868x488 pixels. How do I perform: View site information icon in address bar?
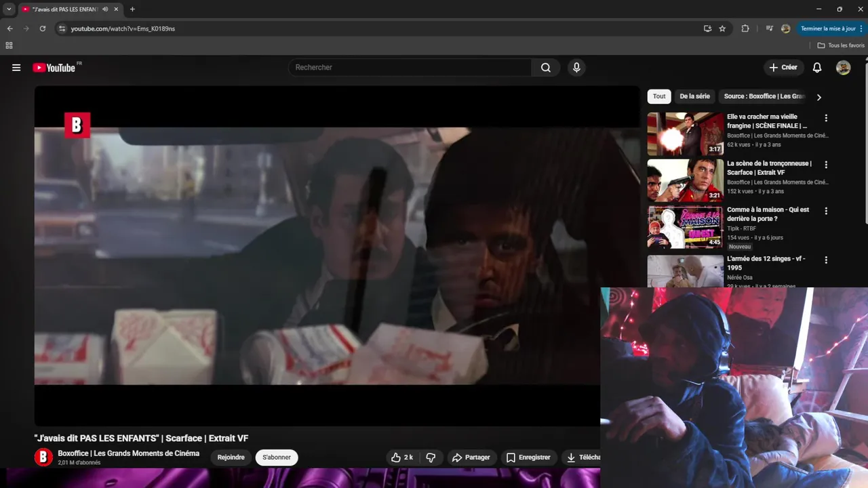pos(62,28)
